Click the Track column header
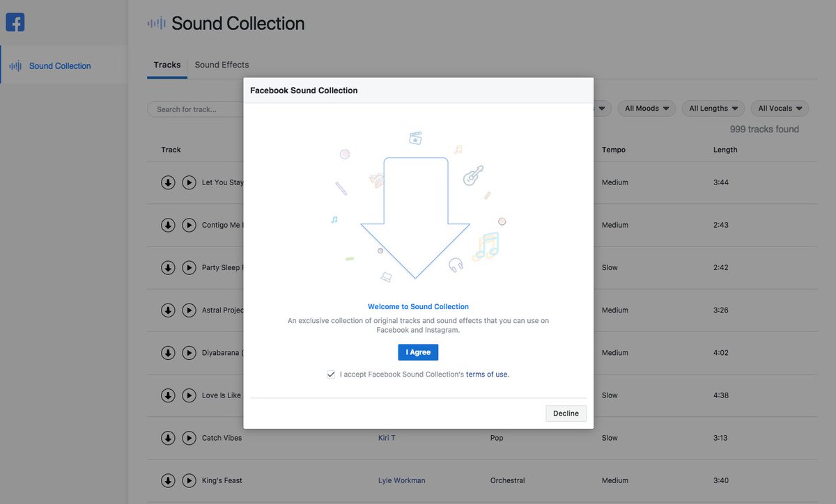 point(171,150)
